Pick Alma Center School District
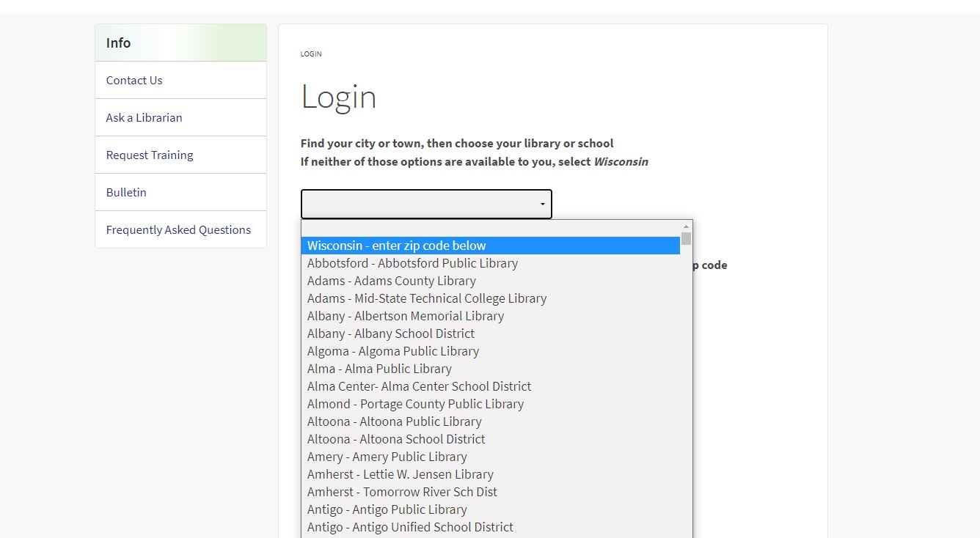Viewport: 980px width, 538px height. pyautogui.click(x=419, y=386)
